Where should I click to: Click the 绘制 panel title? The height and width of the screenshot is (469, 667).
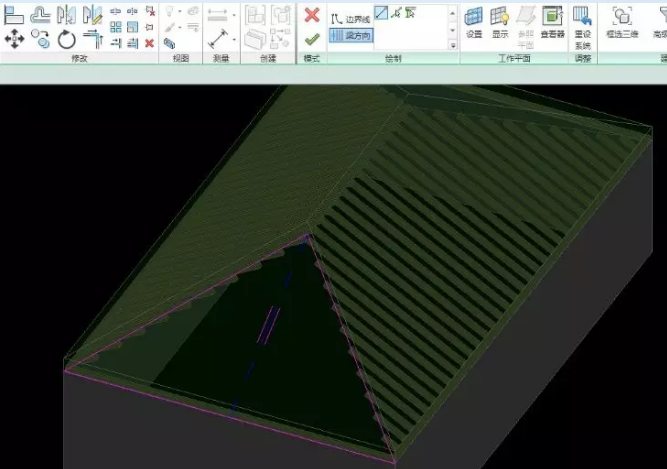393,58
